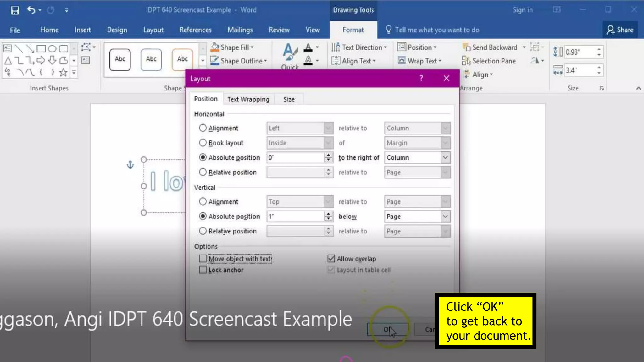Screen dimensions: 644x362
Task: Click the Text Direction icon
Action: (x=336, y=47)
